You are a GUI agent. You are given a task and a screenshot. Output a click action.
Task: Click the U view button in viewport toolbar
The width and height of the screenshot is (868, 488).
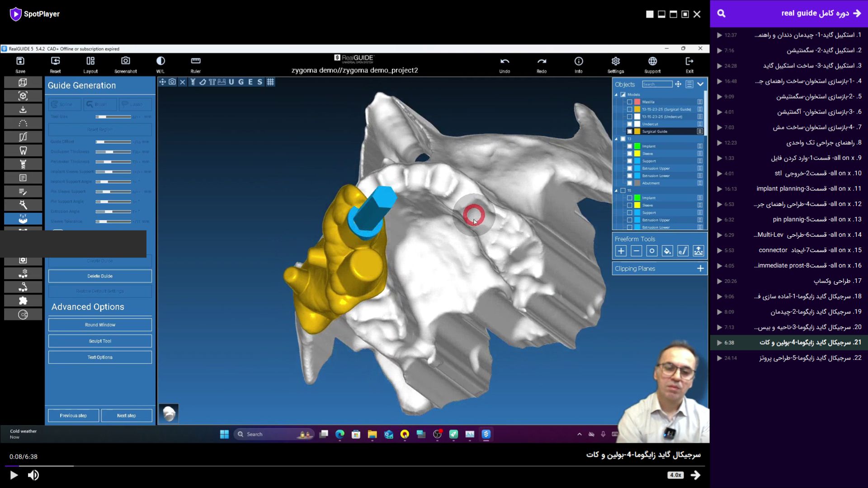231,82
